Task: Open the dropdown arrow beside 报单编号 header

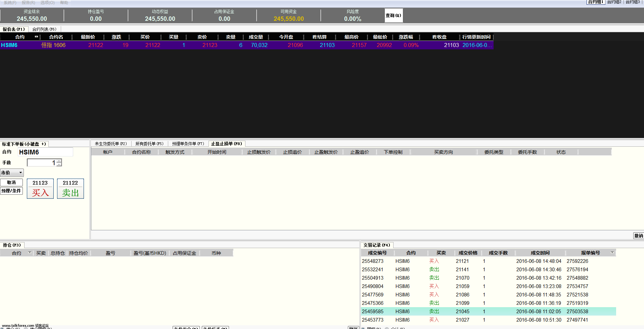Action: [612, 252]
